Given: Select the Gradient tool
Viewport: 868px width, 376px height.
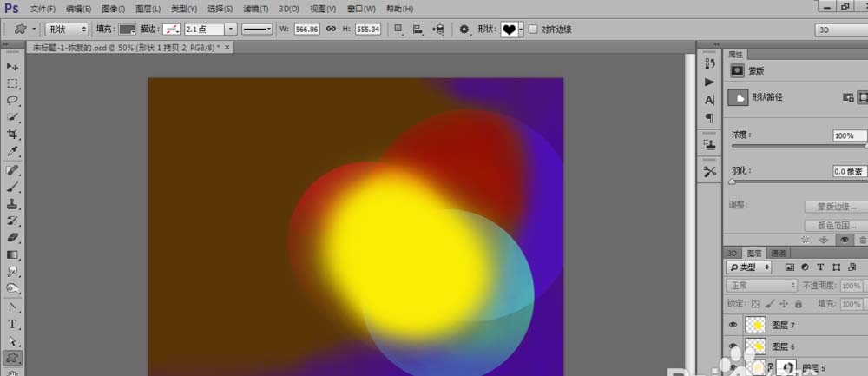Looking at the screenshot, I should click(13, 254).
